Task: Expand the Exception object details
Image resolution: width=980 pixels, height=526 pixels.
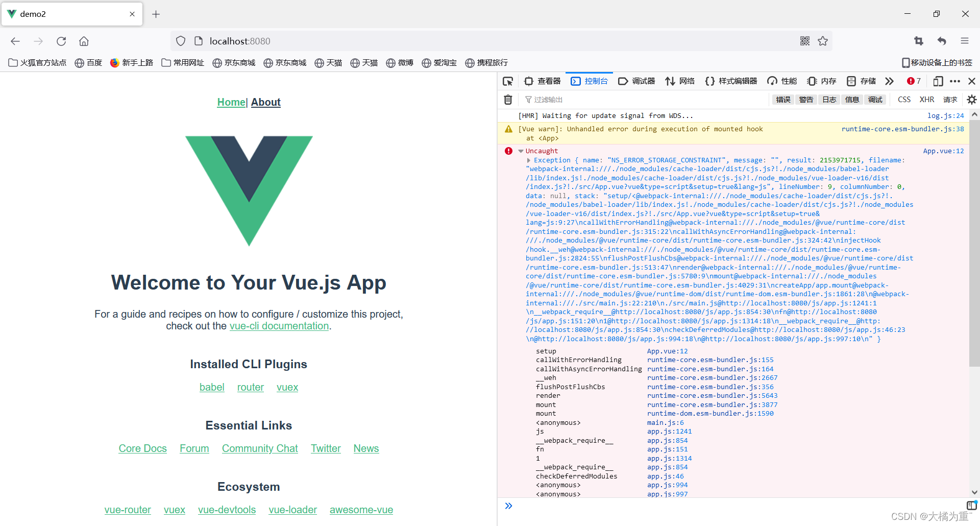Action: (x=529, y=160)
